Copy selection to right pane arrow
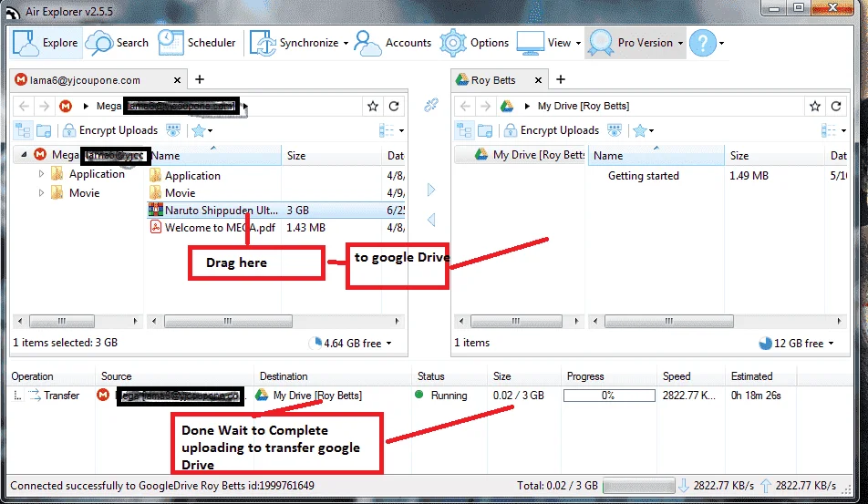Screen dimensions: 868x504 pyautogui.click(x=431, y=190)
